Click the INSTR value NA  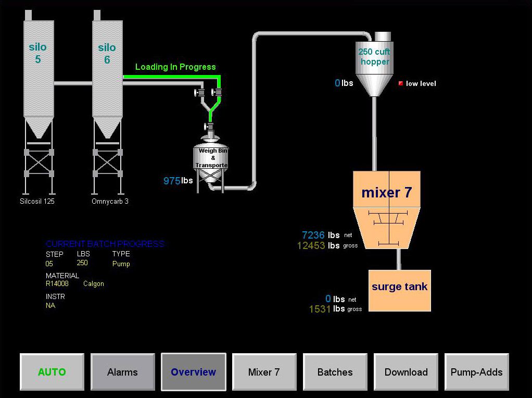pos(50,305)
